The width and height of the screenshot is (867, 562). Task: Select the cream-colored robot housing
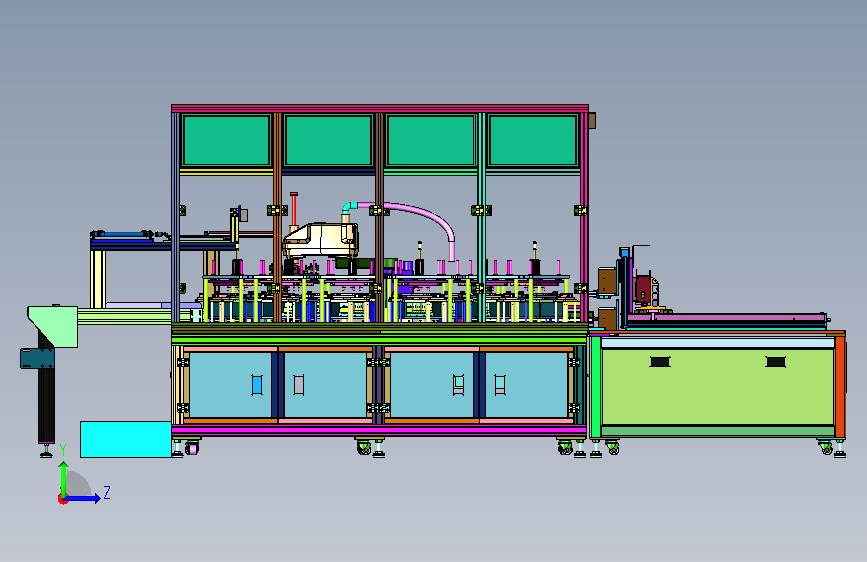click(321, 240)
